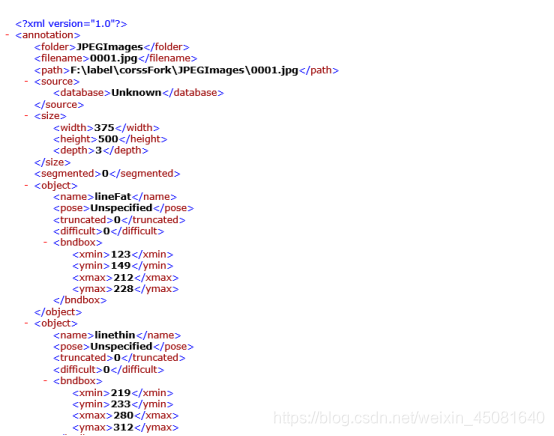Select the ymin 149 line
554x436 pixels.
click(x=123, y=265)
